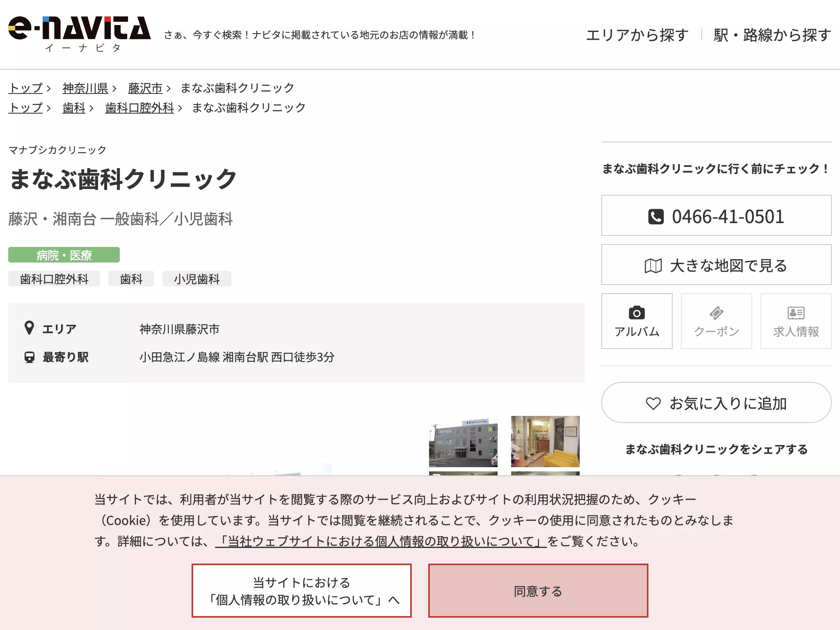This screenshot has height=630, width=840.
Task: Open the 求人情報 ID card button
Action: click(x=796, y=321)
